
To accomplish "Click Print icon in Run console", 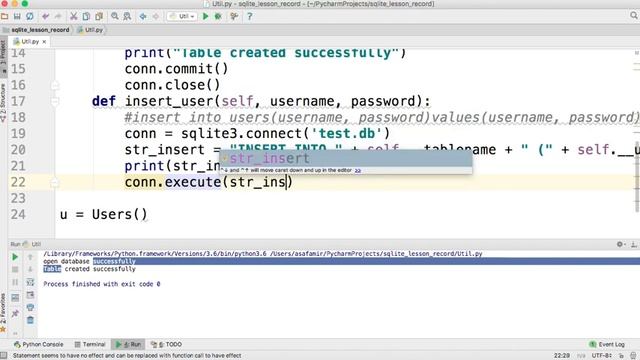I will (x=30, y=307).
